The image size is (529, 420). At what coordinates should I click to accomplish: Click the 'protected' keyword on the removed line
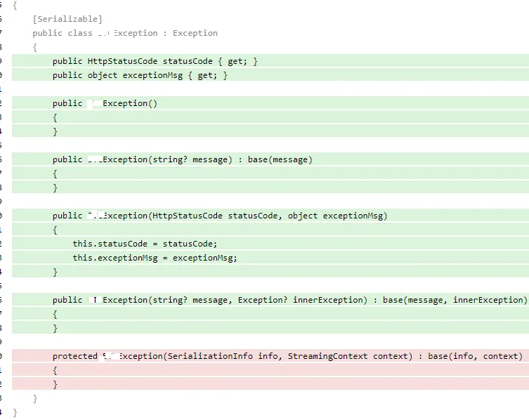coord(74,356)
